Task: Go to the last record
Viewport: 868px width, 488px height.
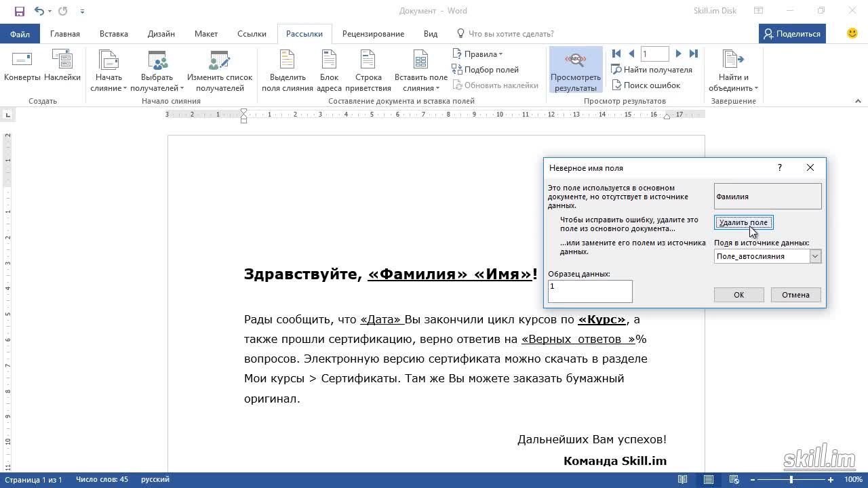Action: coord(693,54)
